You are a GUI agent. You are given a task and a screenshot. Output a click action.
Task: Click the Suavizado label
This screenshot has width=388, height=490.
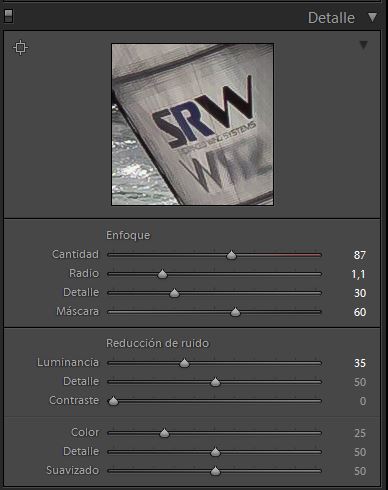click(72, 470)
